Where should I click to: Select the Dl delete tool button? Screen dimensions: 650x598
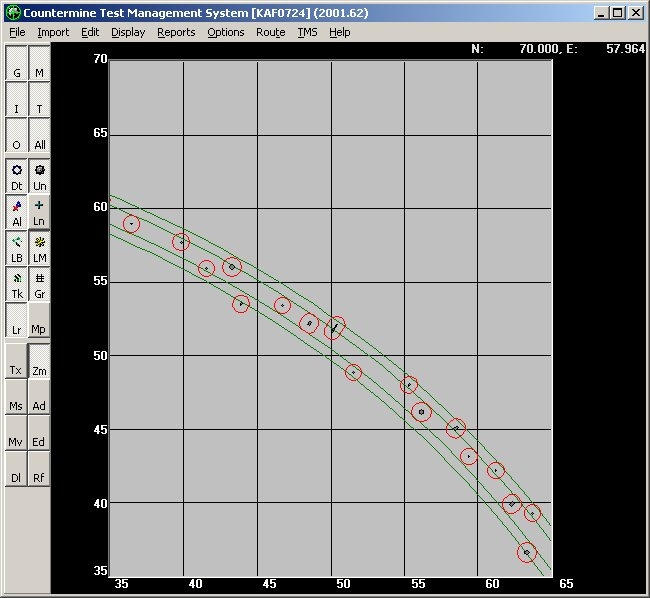[17, 468]
